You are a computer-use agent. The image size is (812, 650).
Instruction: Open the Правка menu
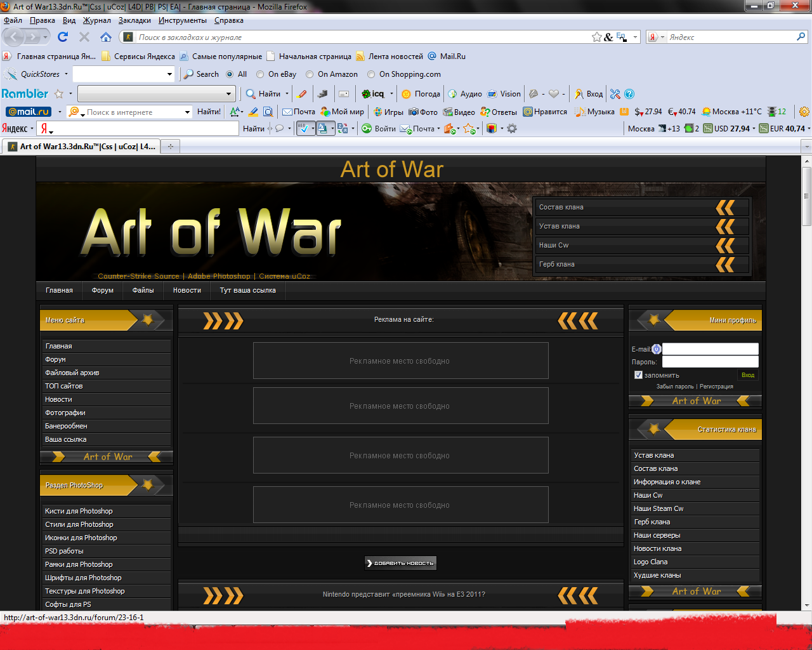click(42, 20)
